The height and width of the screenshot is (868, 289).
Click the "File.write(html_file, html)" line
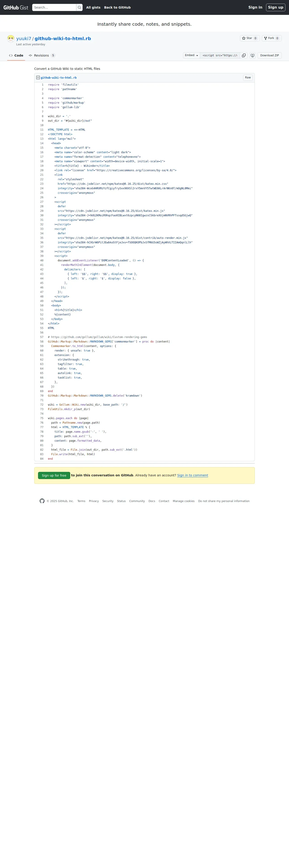[x=73, y=454]
